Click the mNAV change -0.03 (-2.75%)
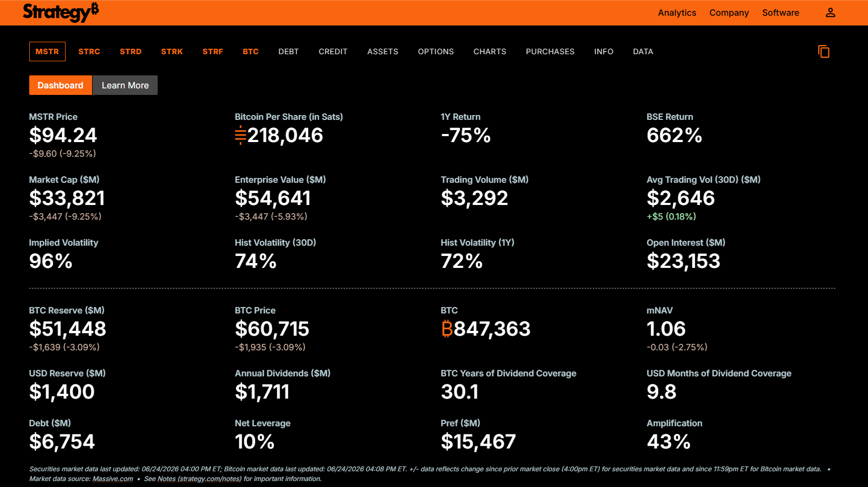Image resolution: width=868 pixels, height=487 pixels. point(677,347)
